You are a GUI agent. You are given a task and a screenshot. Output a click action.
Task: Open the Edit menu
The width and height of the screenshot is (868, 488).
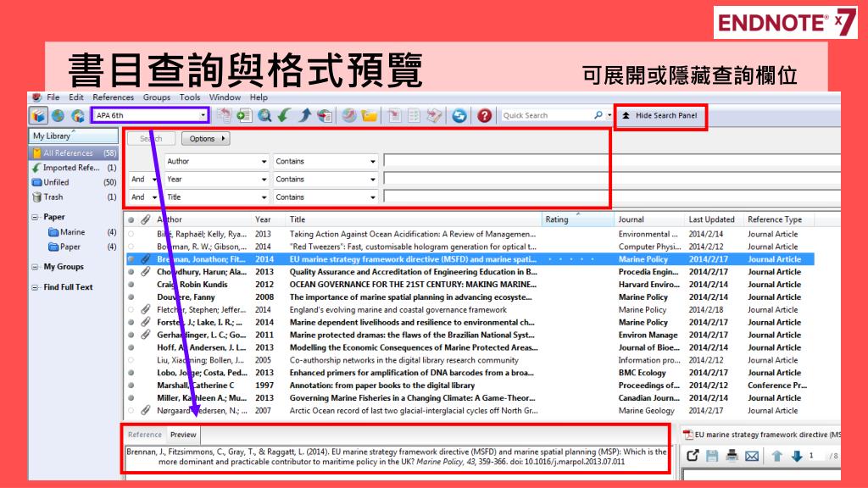[75, 97]
